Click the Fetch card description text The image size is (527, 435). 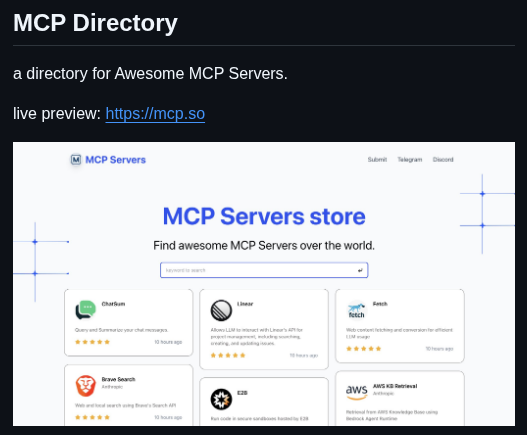[399, 333]
